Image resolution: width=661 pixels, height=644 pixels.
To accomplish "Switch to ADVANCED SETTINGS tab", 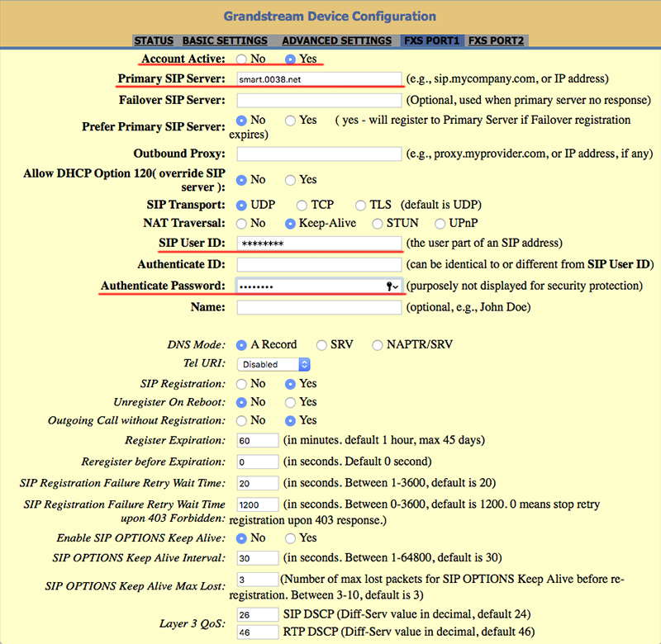I will pos(336,40).
